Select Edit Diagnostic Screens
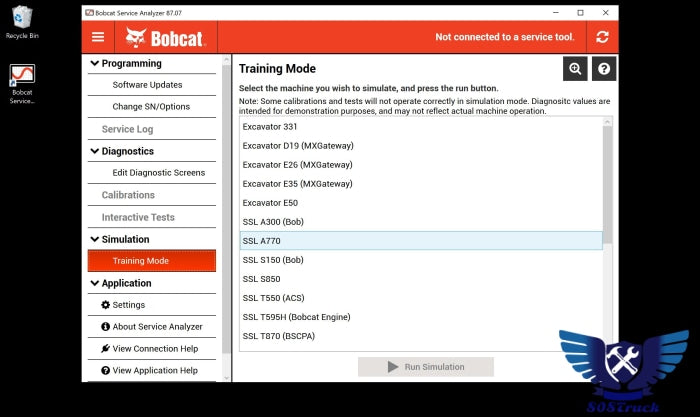 [x=158, y=173]
